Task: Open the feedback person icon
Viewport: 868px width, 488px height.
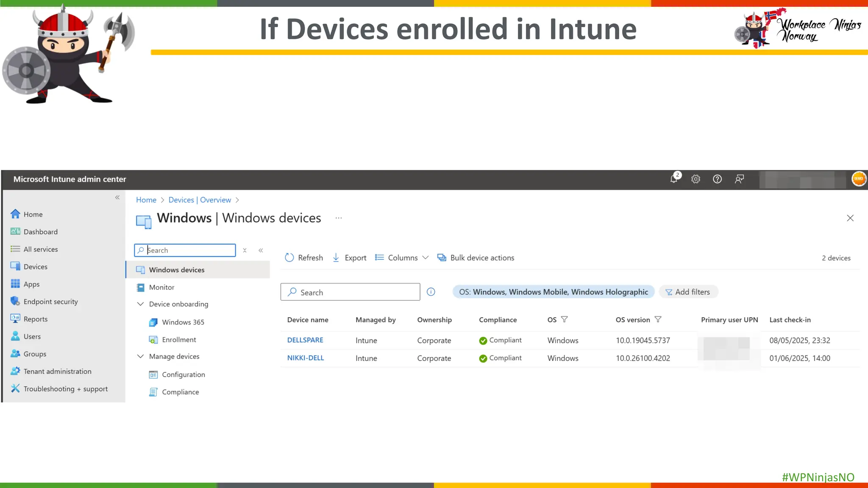Action: (739, 179)
